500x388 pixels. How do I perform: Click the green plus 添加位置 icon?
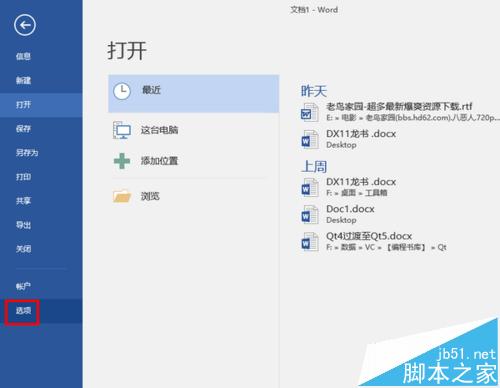[122, 161]
